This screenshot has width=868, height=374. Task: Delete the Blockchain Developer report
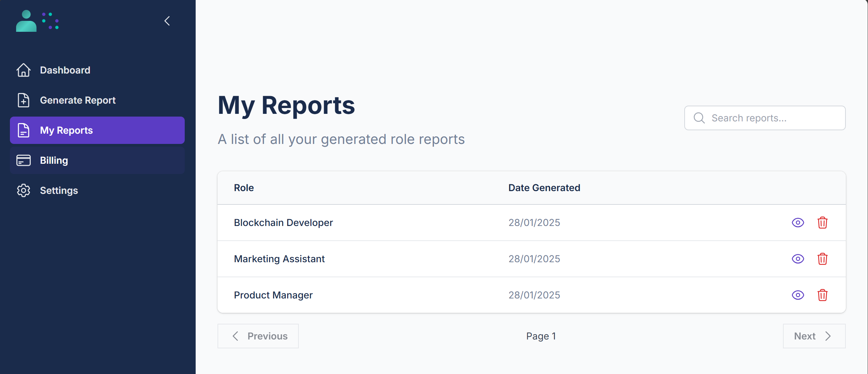pos(822,223)
